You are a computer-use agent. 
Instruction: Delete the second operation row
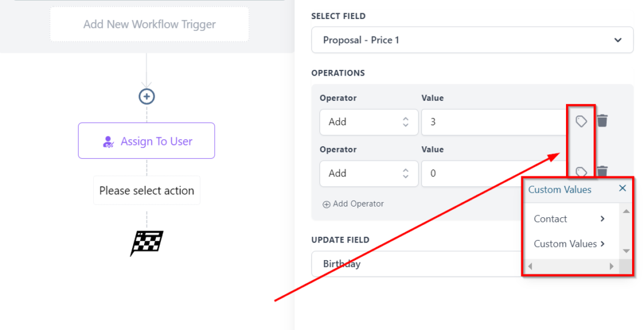602,171
